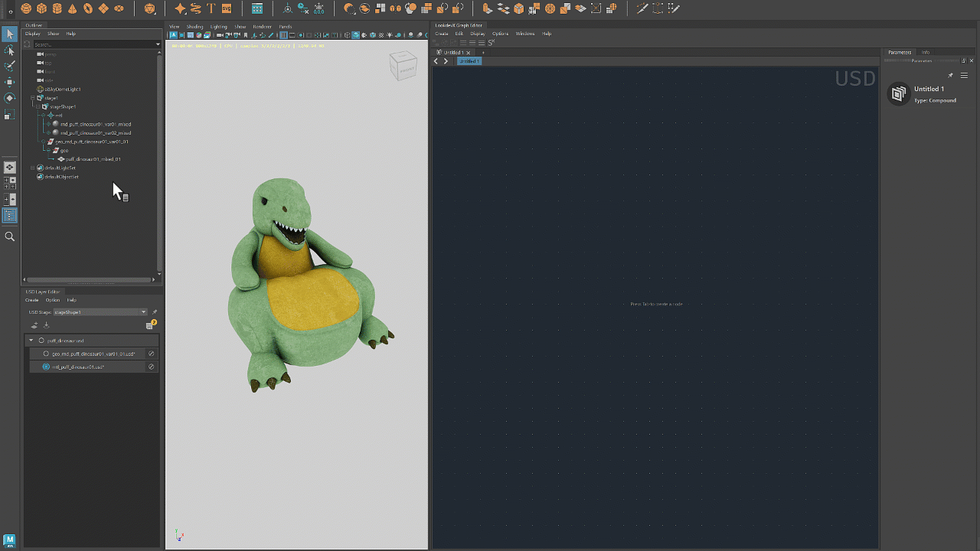Click the back navigation arrow in graph editor
This screenshot has height=551, width=980.
point(436,60)
